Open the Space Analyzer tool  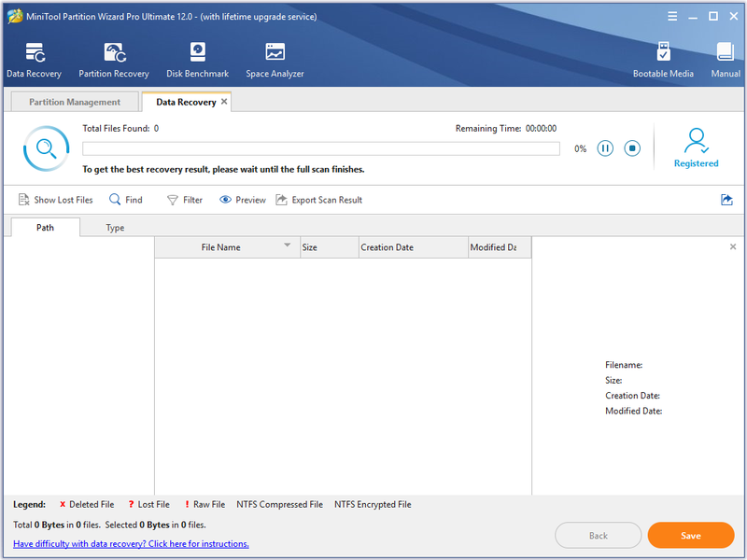(x=275, y=52)
